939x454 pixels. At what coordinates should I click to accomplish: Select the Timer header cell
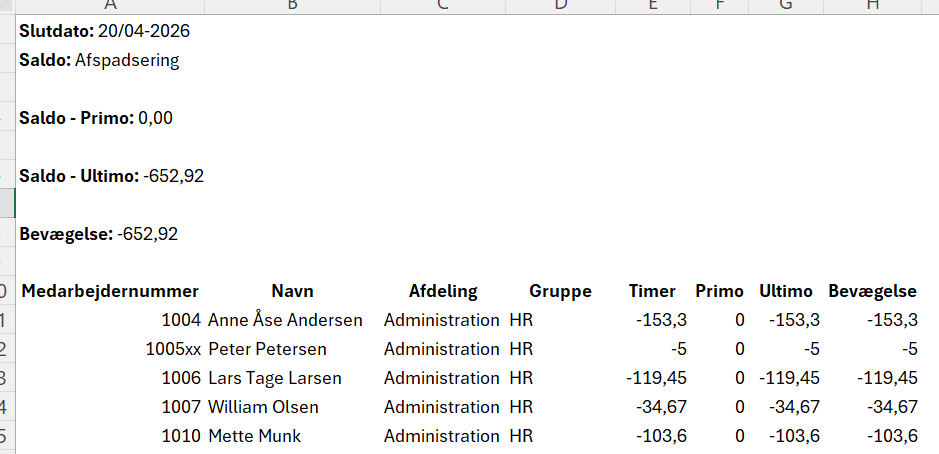click(x=652, y=292)
